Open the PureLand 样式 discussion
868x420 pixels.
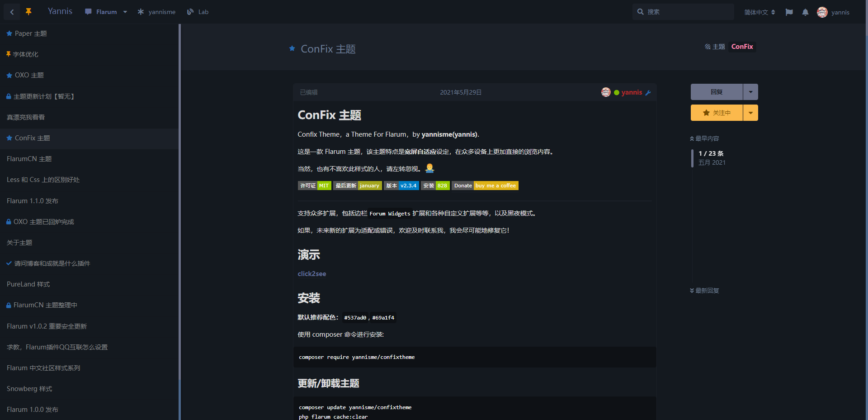pyautogui.click(x=89, y=284)
